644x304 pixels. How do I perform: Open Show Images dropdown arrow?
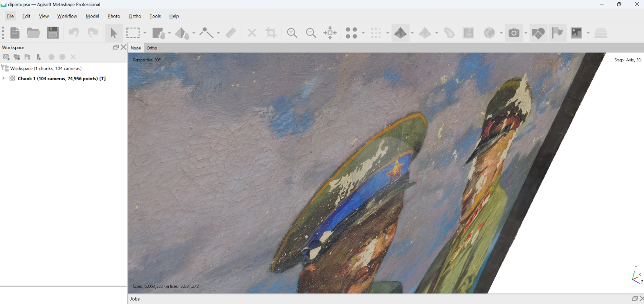[588, 33]
